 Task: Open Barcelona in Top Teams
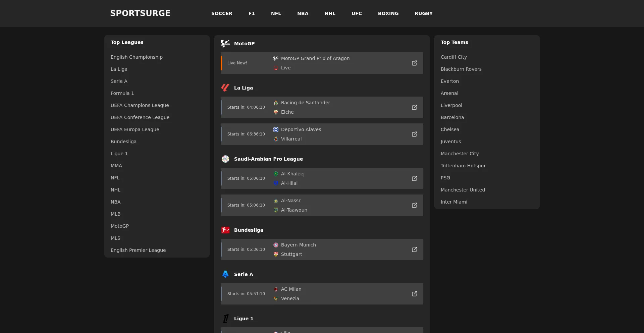point(452,117)
